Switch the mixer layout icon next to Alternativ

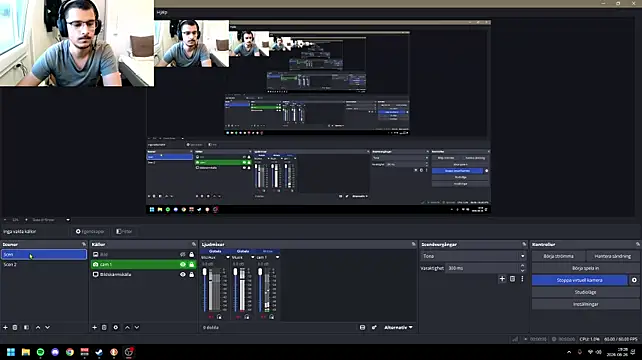click(362, 328)
